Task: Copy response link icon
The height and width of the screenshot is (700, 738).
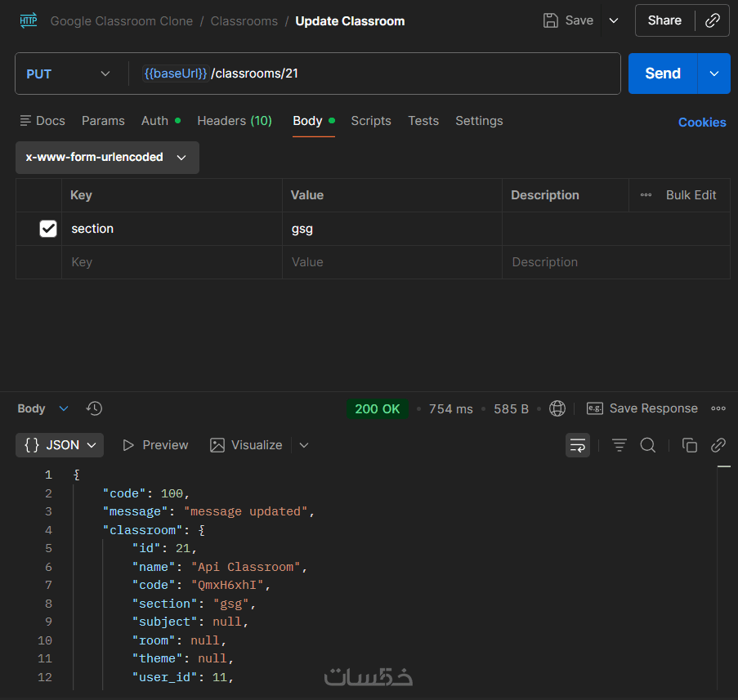Action: [718, 445]
